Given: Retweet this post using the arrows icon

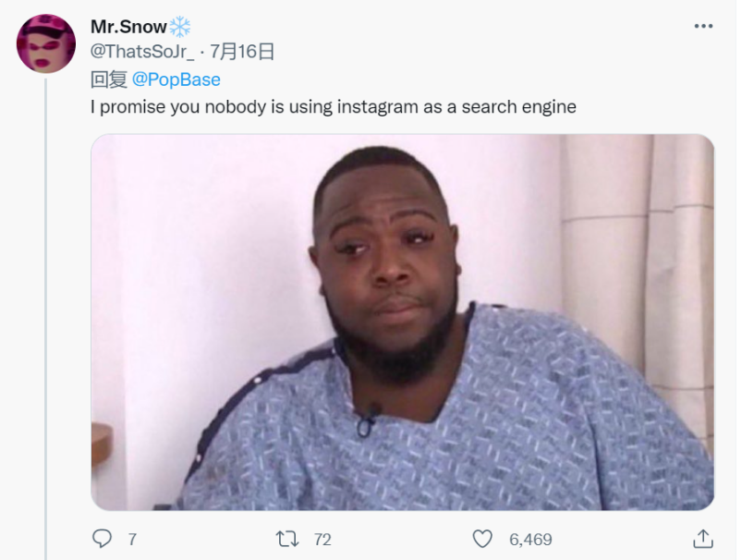Looking at the screenshot, I should (x=287, y=539).
